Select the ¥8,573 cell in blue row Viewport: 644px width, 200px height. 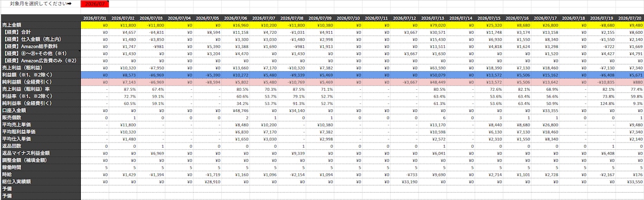(x=124, y=75)
